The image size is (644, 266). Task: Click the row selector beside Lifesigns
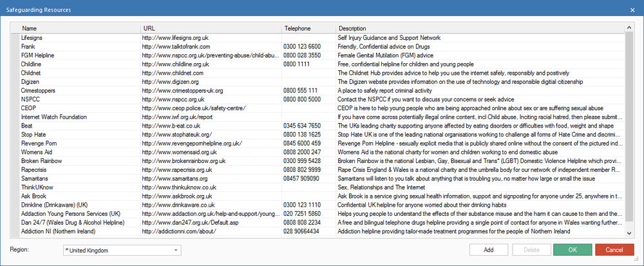click(15, 38)
